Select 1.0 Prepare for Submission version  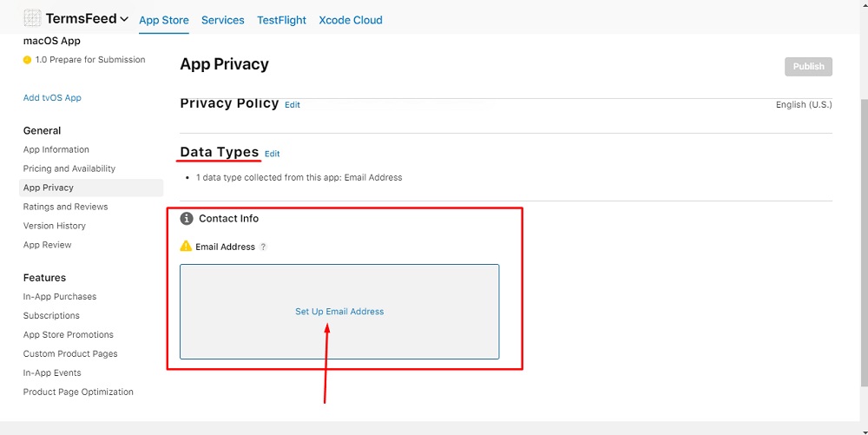tap(90, 60)
